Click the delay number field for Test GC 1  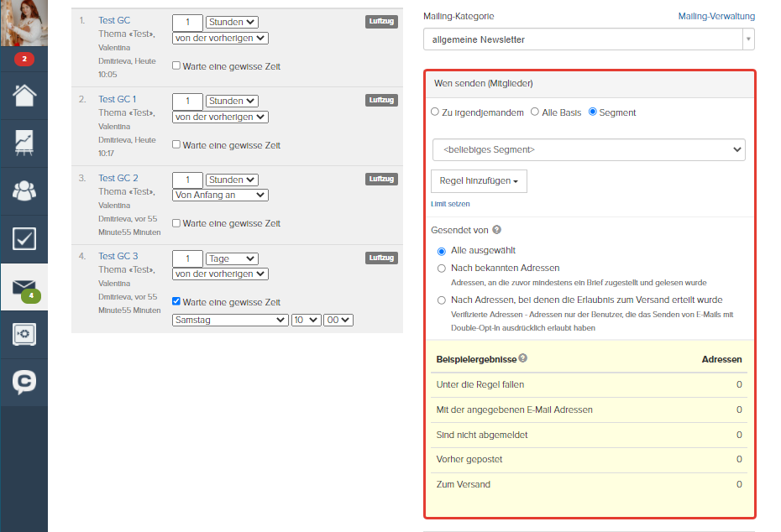coord(188,101)
